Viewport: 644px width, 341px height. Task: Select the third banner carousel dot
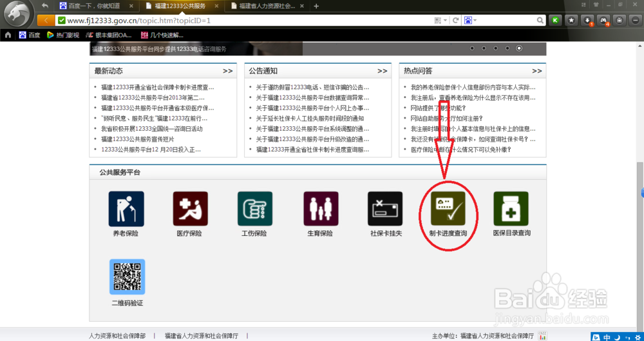tap(496, 48)
